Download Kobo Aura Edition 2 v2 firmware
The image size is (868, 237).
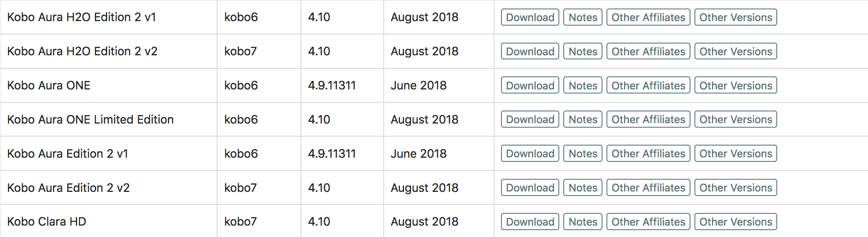pos(530,188)
